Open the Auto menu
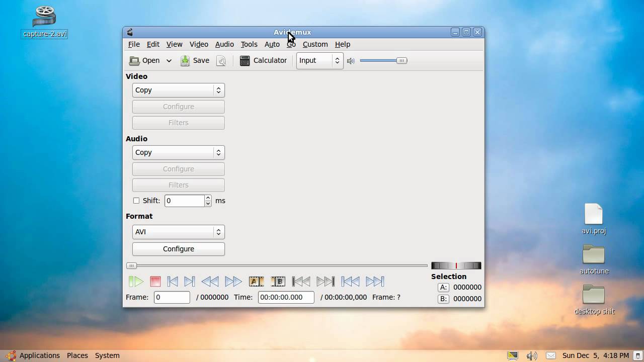This screenshot has height=362, width=644. 272,44
